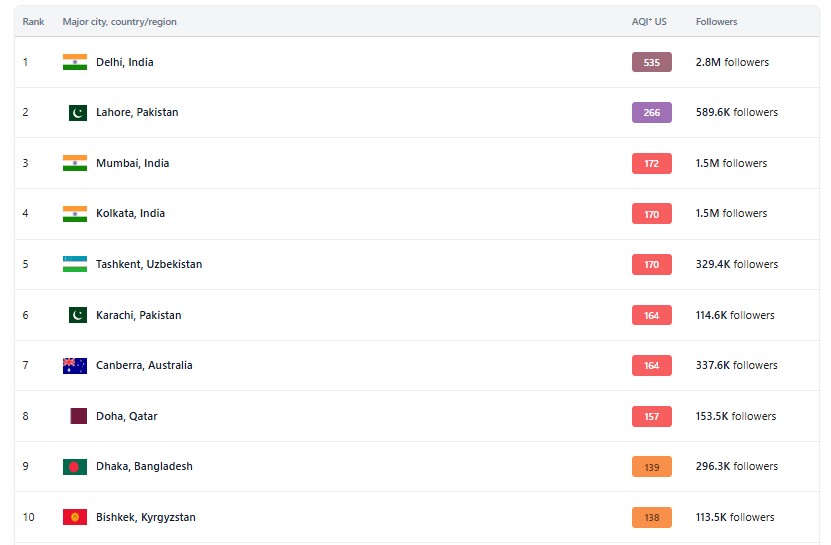Image resolution: width=831 pixels, height=545 pixels.
Task: Open the Delhi, India city link
Action: [125, 62]
